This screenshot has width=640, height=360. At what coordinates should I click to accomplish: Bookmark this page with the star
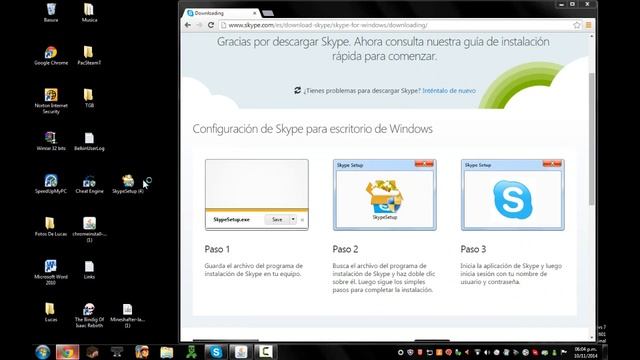click(576, 25)
